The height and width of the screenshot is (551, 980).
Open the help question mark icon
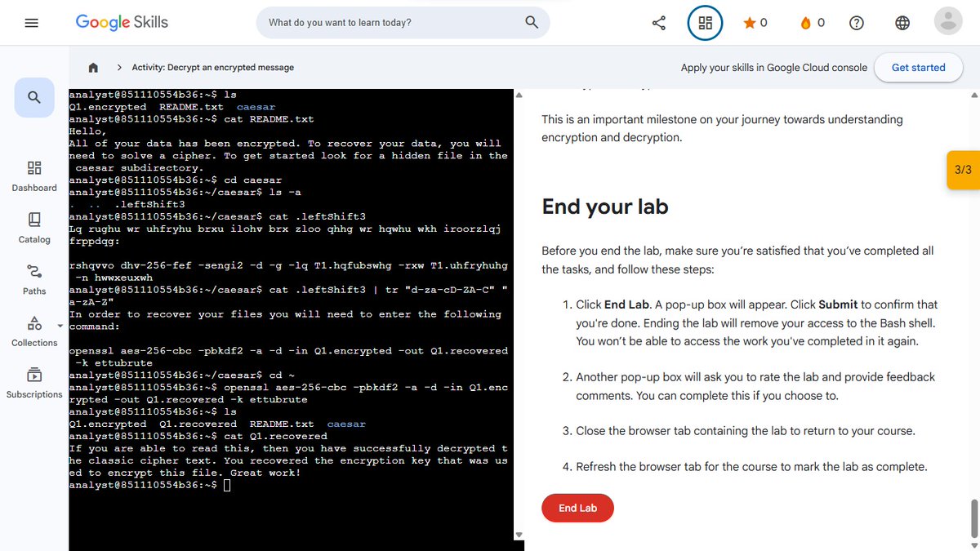pyautogui.click(x=857, y=23)
